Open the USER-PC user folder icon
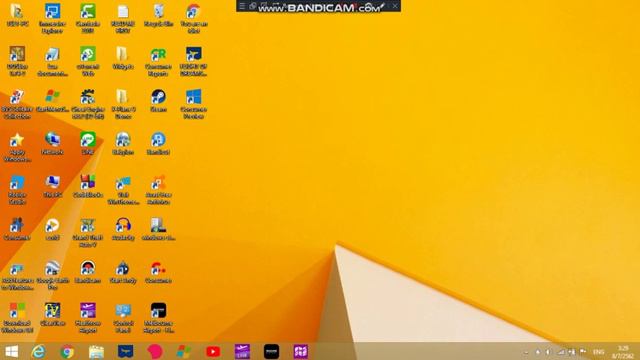The height and width of the screenshot is (360, 640). pos(17,12)
